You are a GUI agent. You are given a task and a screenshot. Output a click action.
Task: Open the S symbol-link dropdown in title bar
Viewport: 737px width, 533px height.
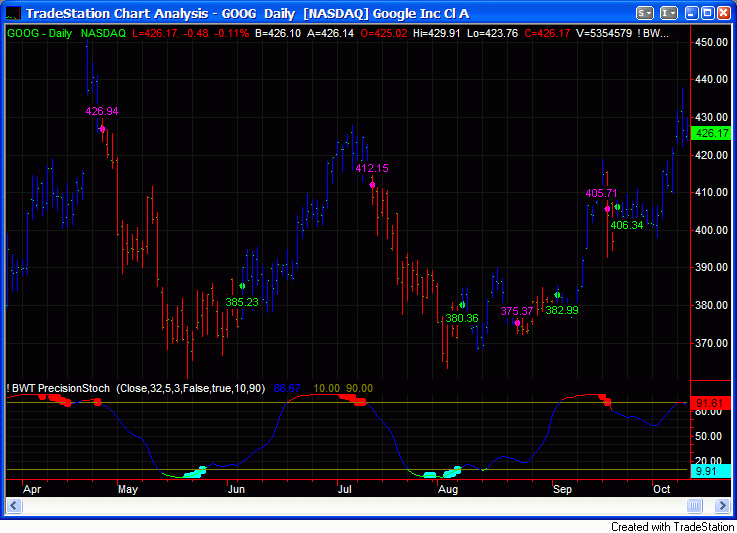click(645, 13)
